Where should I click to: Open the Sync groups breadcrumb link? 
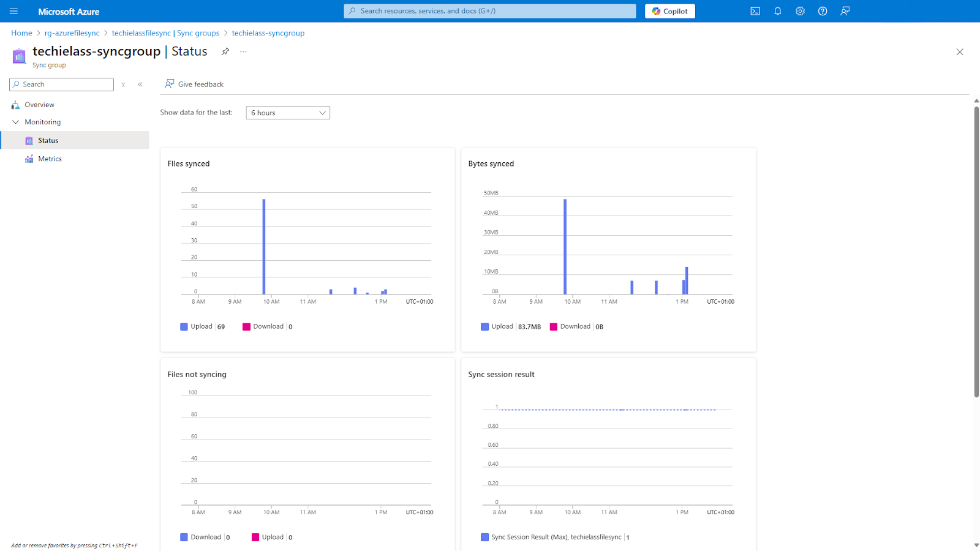[x=198, y=32]
